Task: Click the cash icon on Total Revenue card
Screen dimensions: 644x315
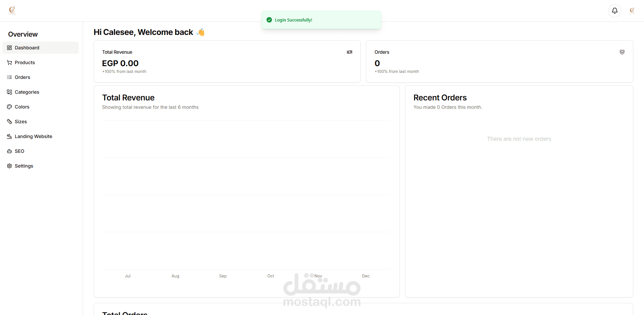Action: [x=350, y=52]
